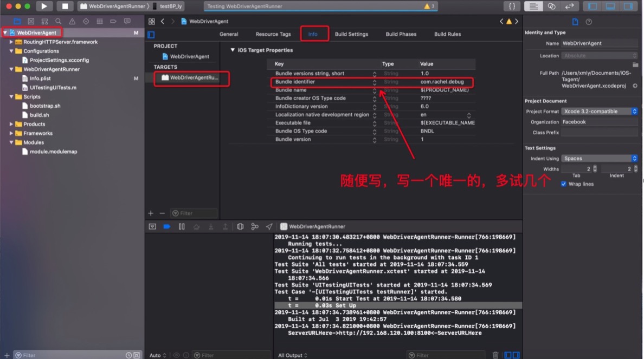The image size is (644, 359).
Task: Expand the Products folder
Action: [11, 124]
